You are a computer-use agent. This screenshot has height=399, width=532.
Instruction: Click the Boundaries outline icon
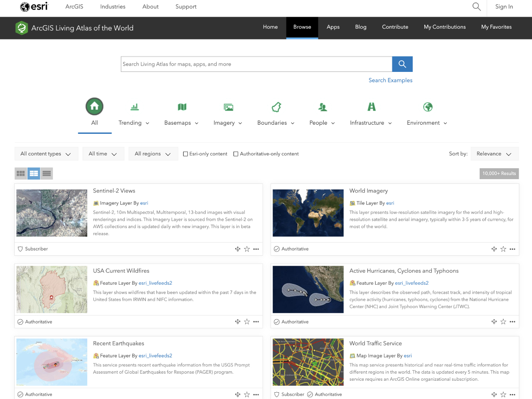(x=276, y=107)
